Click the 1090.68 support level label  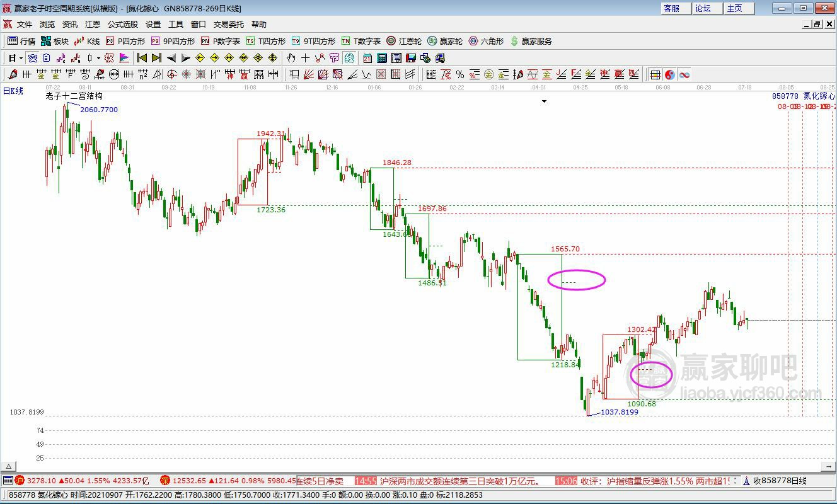642,404
